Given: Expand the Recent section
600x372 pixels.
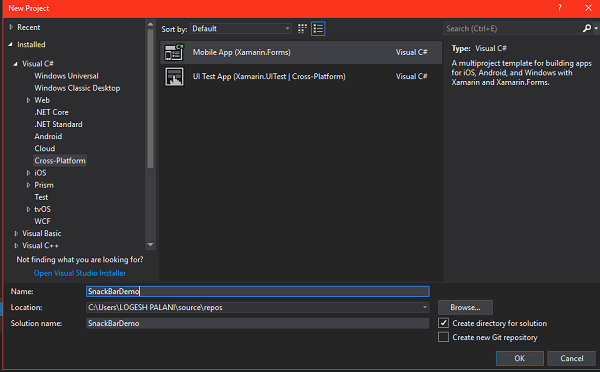Looking at the screenshot, I should coord(11,27).
